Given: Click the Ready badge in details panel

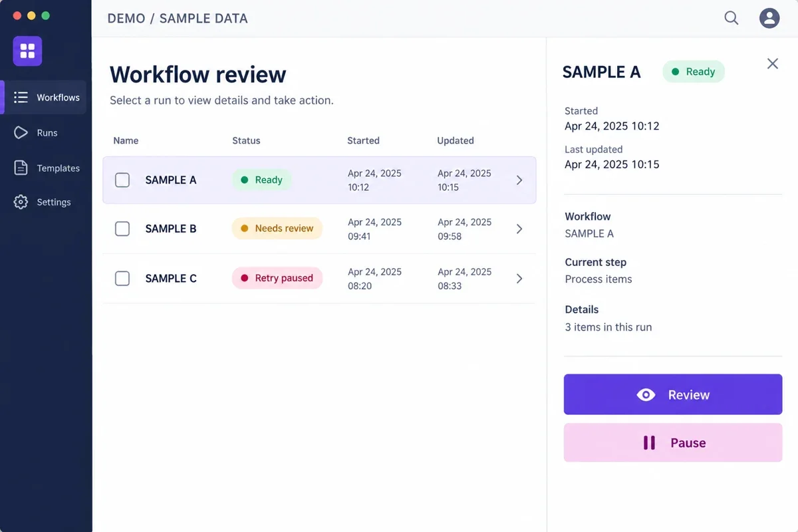Looking at the screenshot, I should (x=694, y=72).
